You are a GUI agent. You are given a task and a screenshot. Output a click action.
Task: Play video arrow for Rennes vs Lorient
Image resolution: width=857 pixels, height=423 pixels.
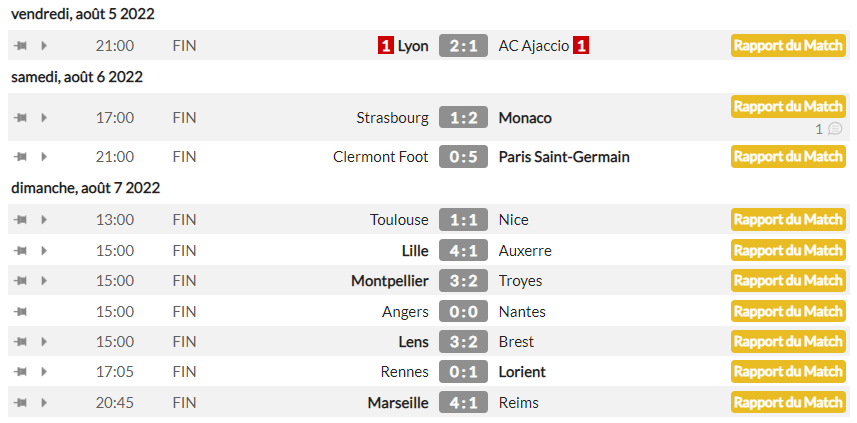pos(44,372)
